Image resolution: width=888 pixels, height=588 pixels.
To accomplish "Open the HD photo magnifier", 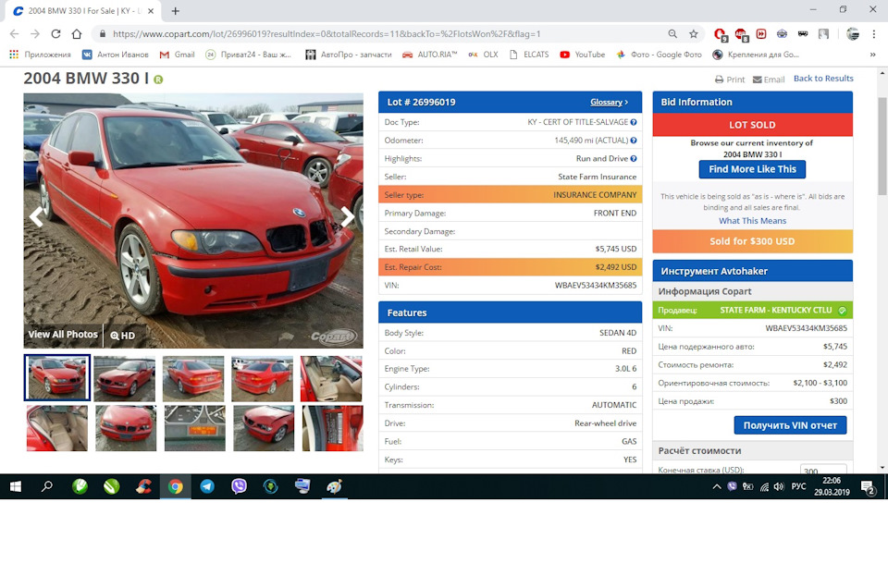I will click(x=122, y=336).
